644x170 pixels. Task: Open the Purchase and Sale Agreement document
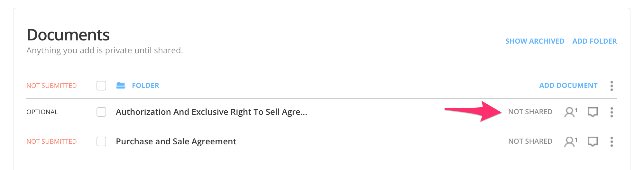176,141
